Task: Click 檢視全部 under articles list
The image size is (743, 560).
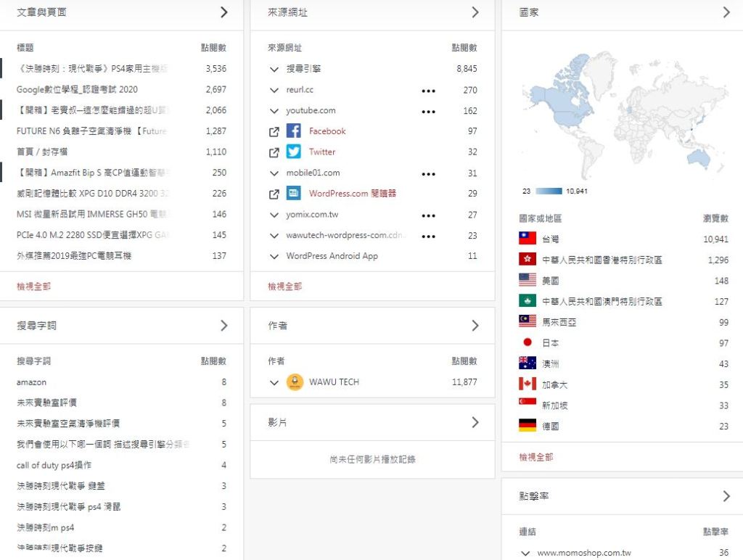Action: pos(33,287)
